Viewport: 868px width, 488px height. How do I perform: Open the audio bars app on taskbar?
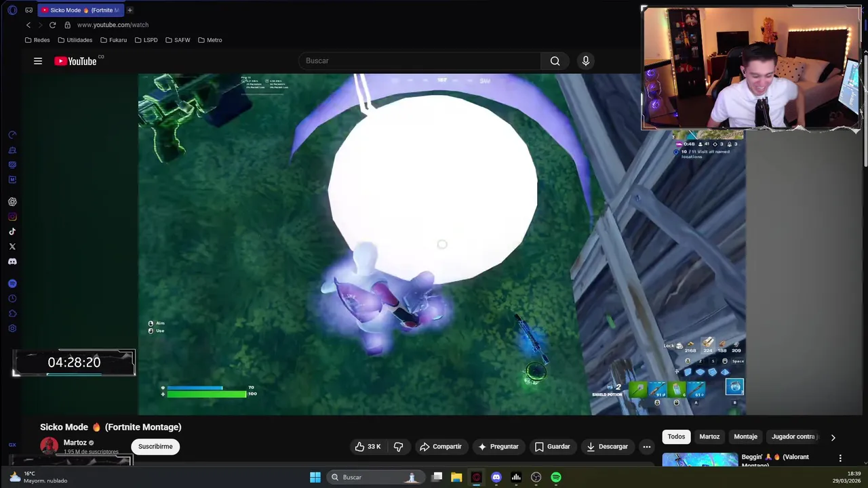516,477
